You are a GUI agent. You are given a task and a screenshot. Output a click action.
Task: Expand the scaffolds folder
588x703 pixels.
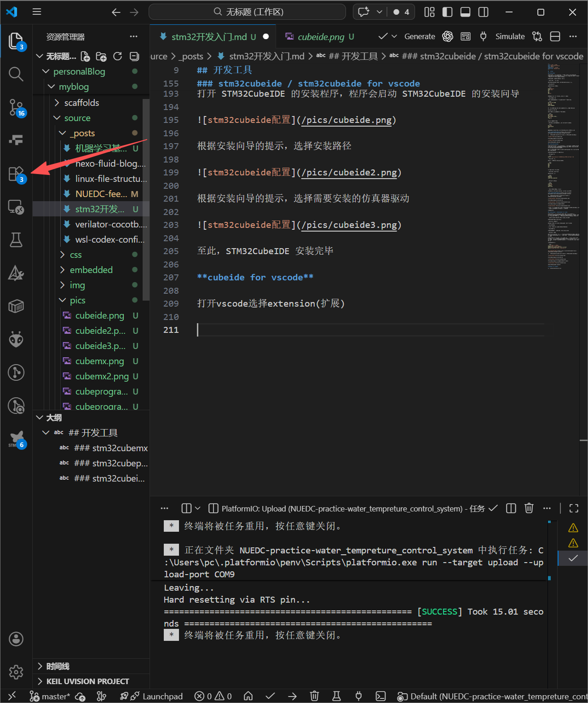point(81,103)
